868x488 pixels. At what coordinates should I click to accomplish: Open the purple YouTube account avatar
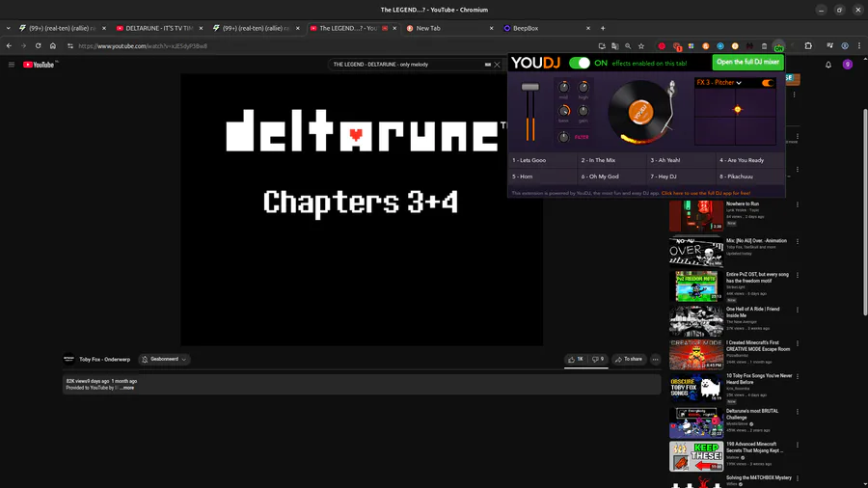point(847,65)
